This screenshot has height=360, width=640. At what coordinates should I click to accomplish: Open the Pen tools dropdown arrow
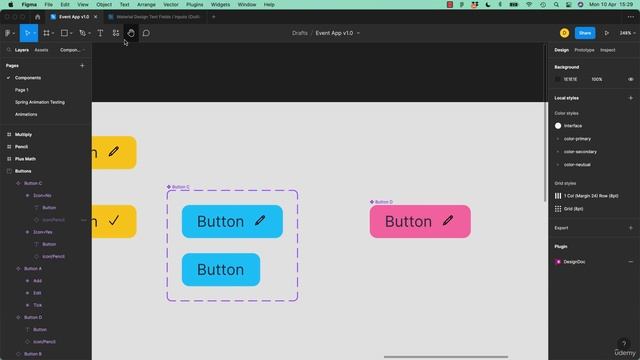coord(89,33)
